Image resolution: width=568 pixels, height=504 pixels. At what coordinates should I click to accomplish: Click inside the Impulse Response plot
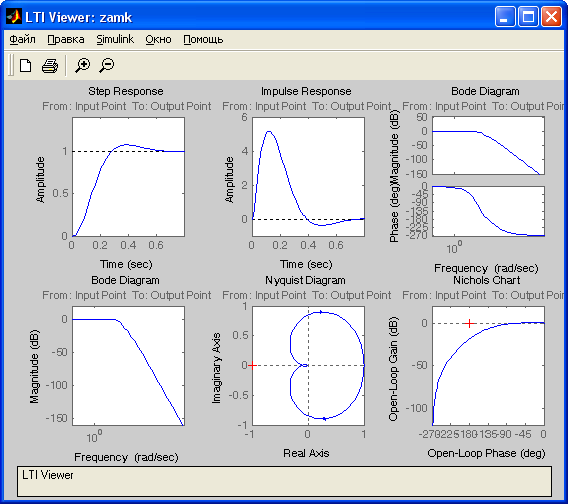[x=308, y=177]
